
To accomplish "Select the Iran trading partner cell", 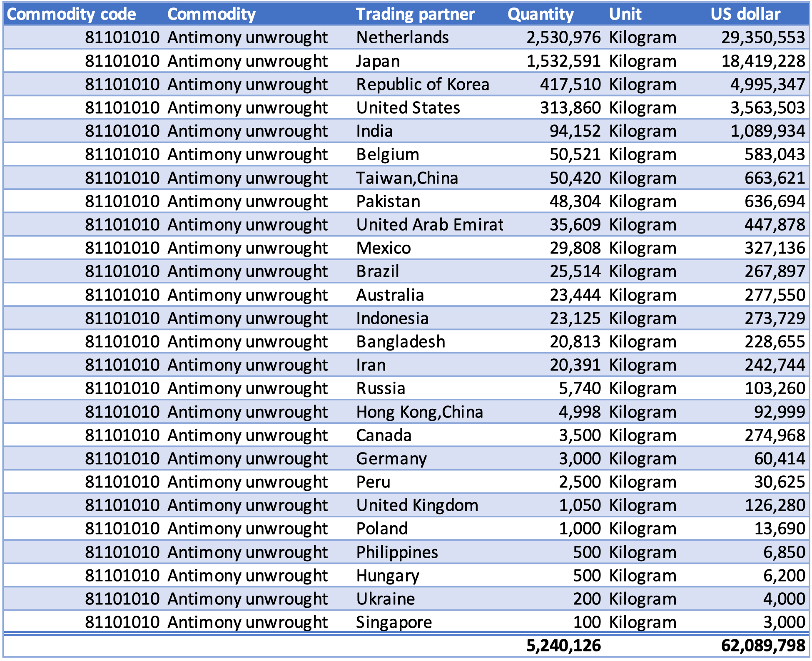I will coord(371,365).
